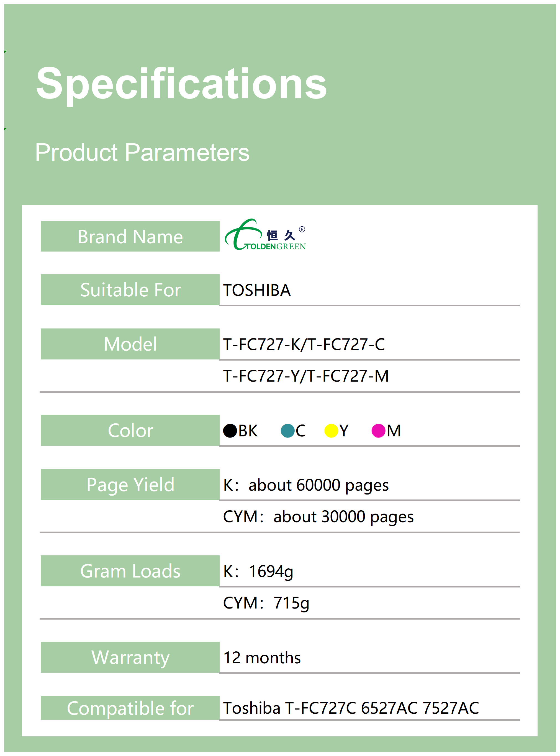This screenshot has height=756, width=560.
Task: Click the Gram Loads label
Action: pyautogui.click(x=130, y=571)
